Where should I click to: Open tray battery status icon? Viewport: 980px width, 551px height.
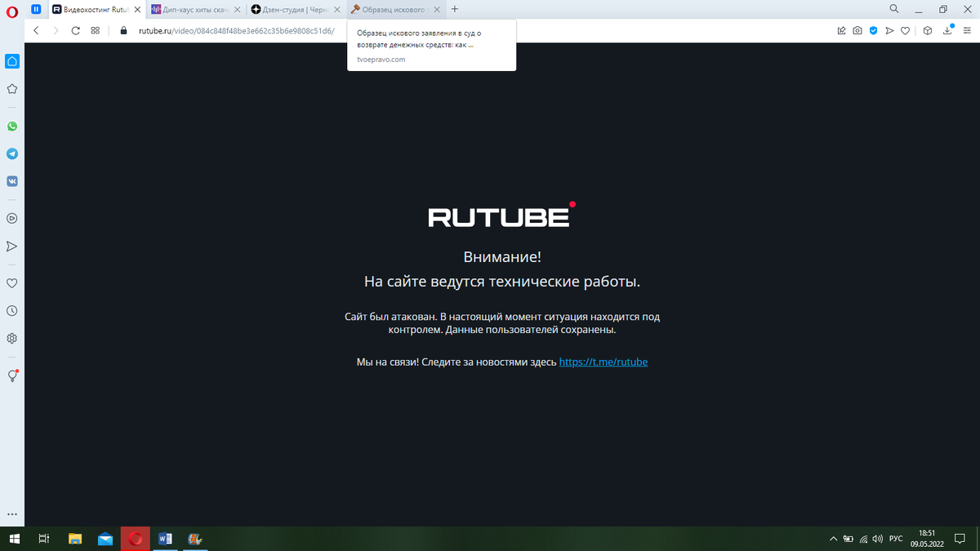[x=848, y=539]
